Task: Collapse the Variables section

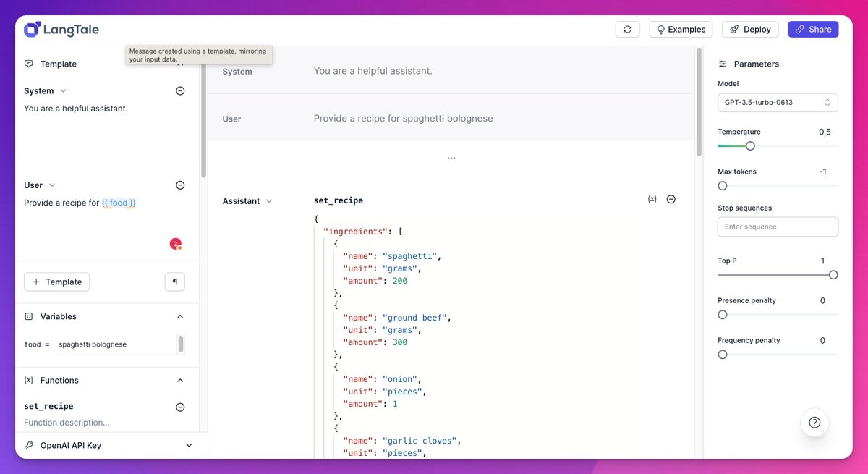Action: [180, 316]
